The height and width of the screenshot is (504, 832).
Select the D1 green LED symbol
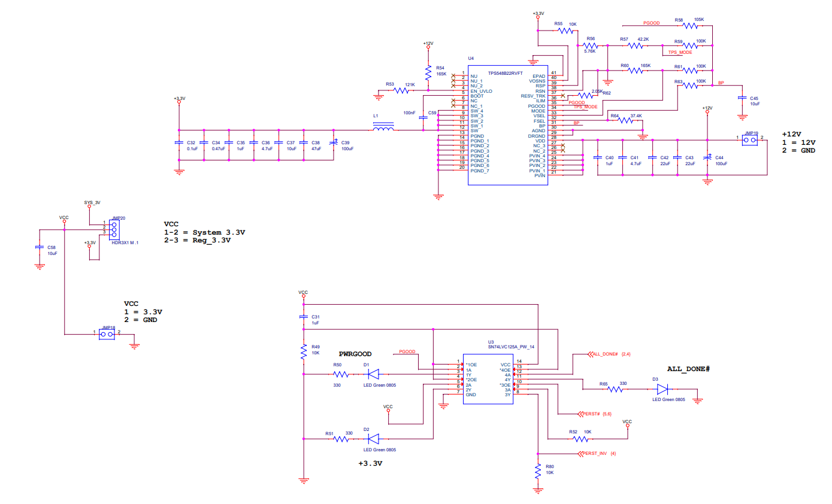[373, 374]
